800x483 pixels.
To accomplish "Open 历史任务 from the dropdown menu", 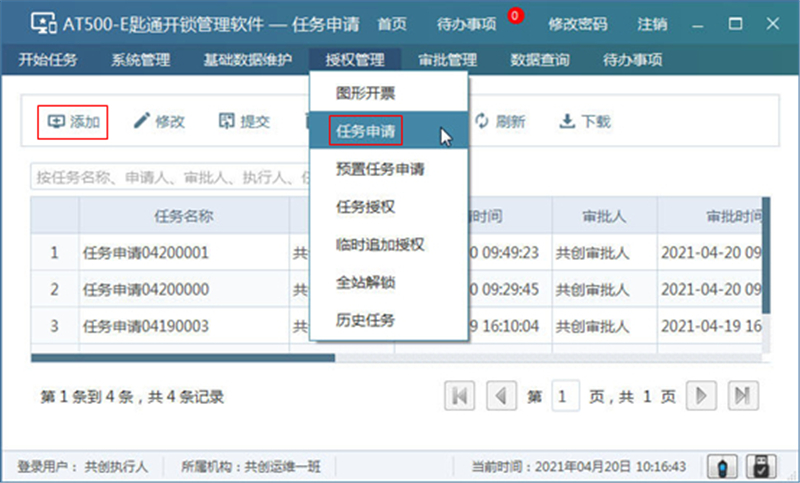I will (365, 320).
